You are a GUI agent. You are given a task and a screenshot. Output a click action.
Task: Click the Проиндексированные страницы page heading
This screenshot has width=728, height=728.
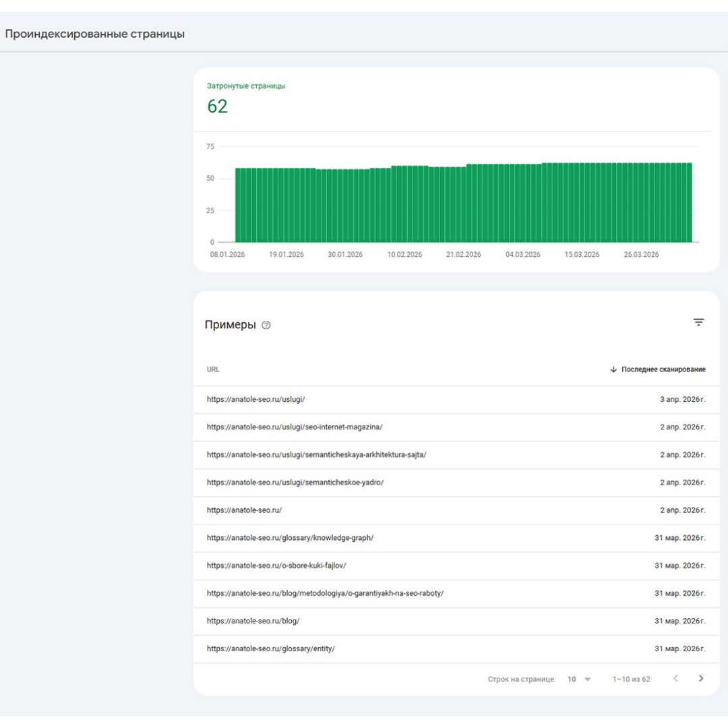click(95, 34)
